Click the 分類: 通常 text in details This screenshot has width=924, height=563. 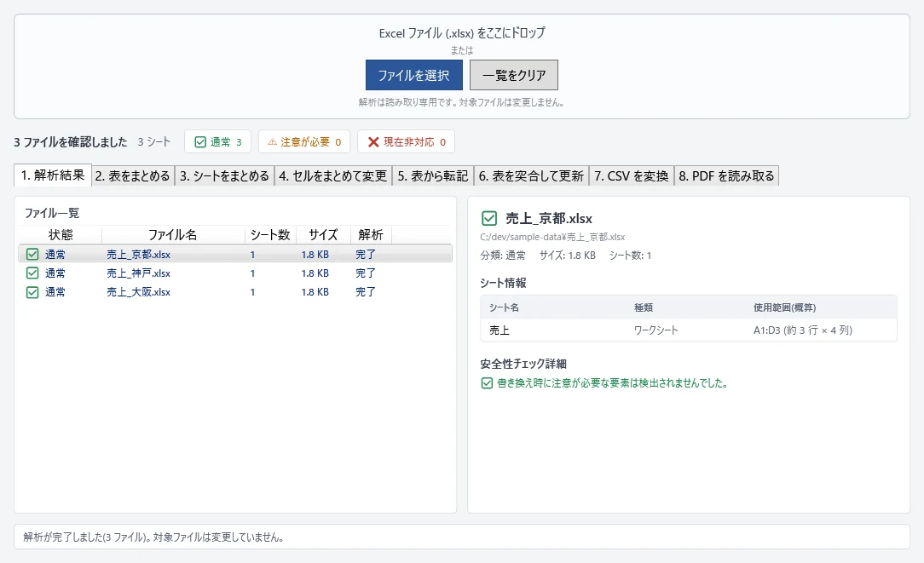[x=503, y=256]
